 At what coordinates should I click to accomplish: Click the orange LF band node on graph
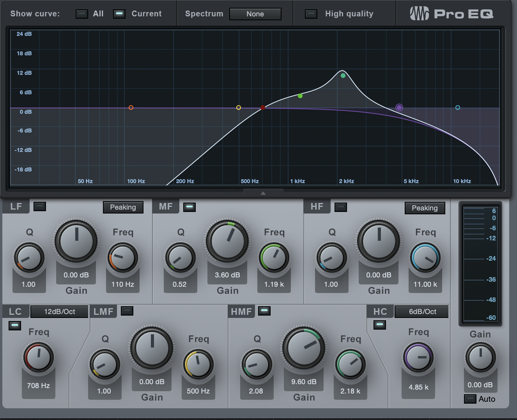[131, 108]
